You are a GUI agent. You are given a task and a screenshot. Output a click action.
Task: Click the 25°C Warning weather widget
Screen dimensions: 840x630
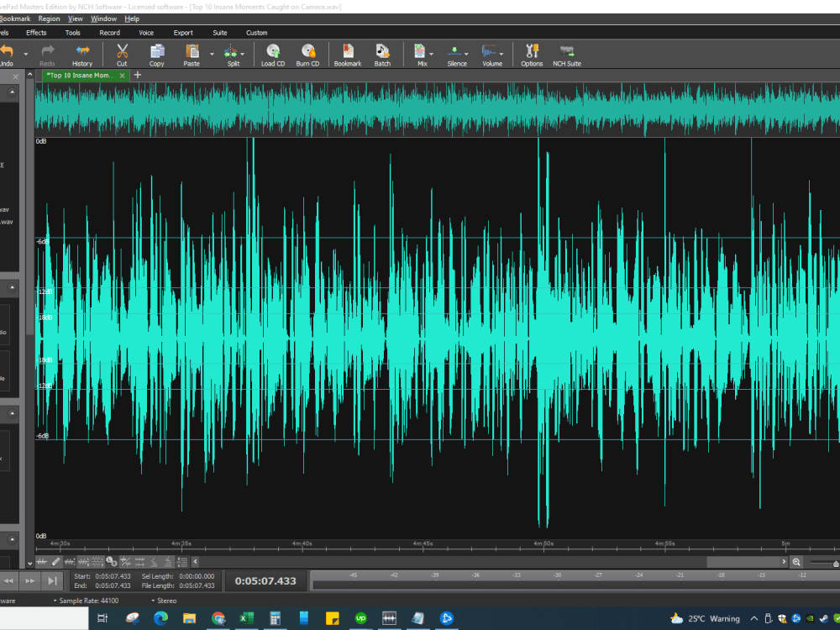[705, 619]
